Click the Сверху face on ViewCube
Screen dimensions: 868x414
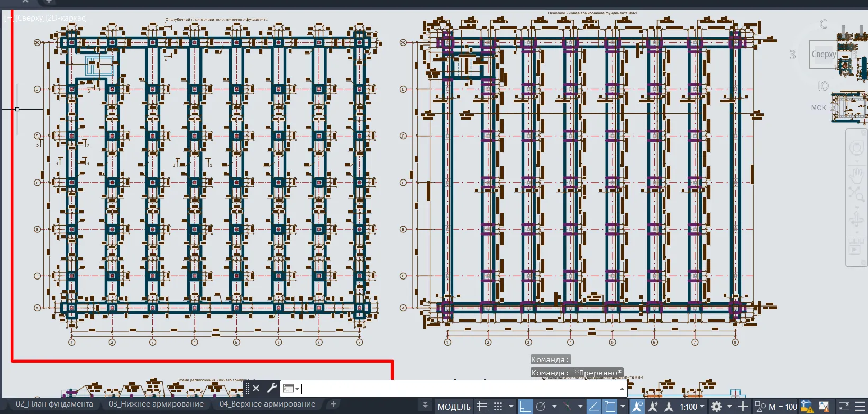tap(824, 54)
